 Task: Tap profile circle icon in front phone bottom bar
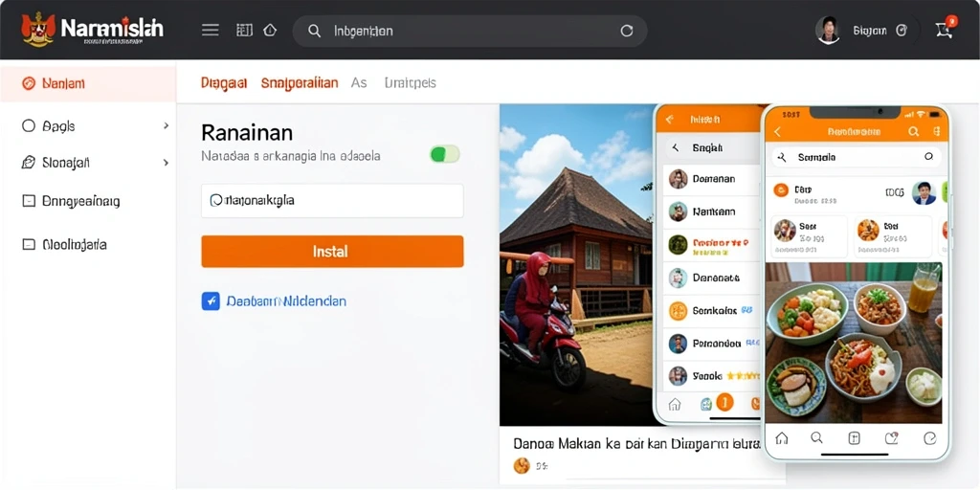tap(930, 437)
